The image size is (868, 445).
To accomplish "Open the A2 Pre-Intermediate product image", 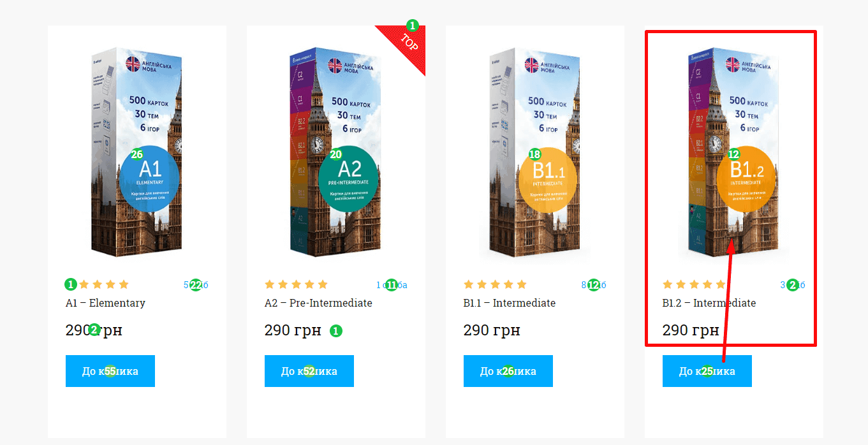I will pos(335,152).
